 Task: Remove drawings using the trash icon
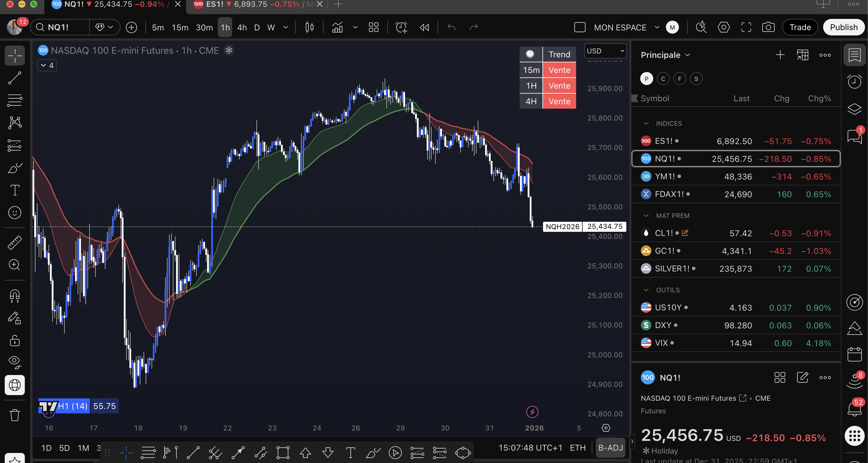coord(15,415)
